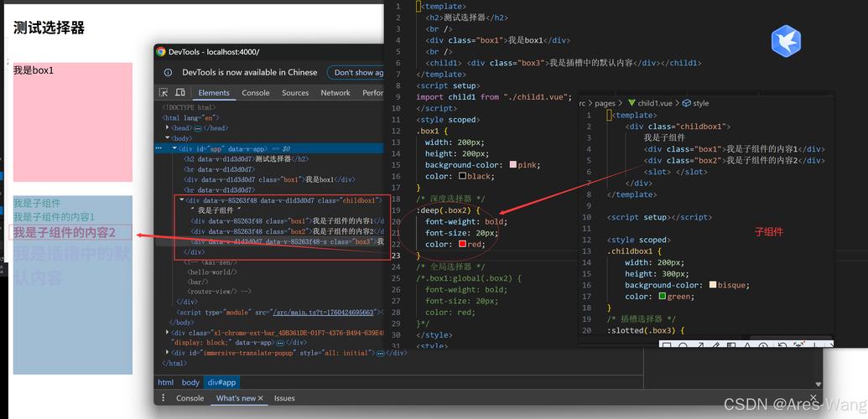Click the :slotted(.box3) selector line
The height and width of the screenshot is (419, 868).
[x=646, y=330]
